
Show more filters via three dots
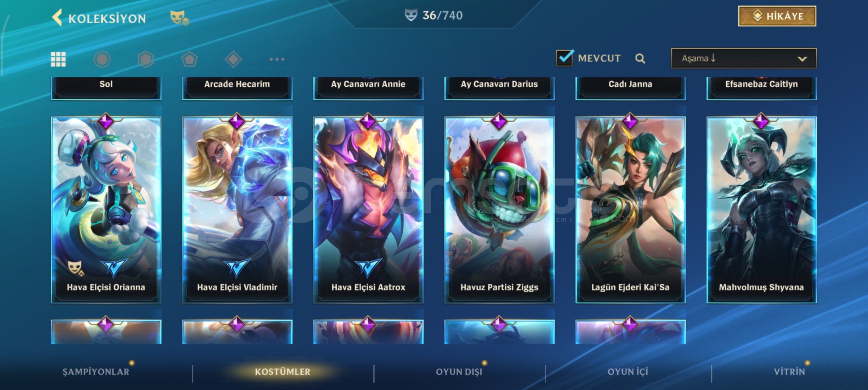pos(277,59)
